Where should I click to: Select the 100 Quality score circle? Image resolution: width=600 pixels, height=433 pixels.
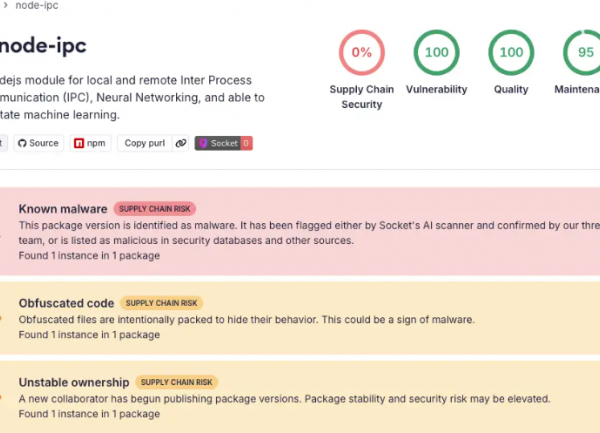511,52
